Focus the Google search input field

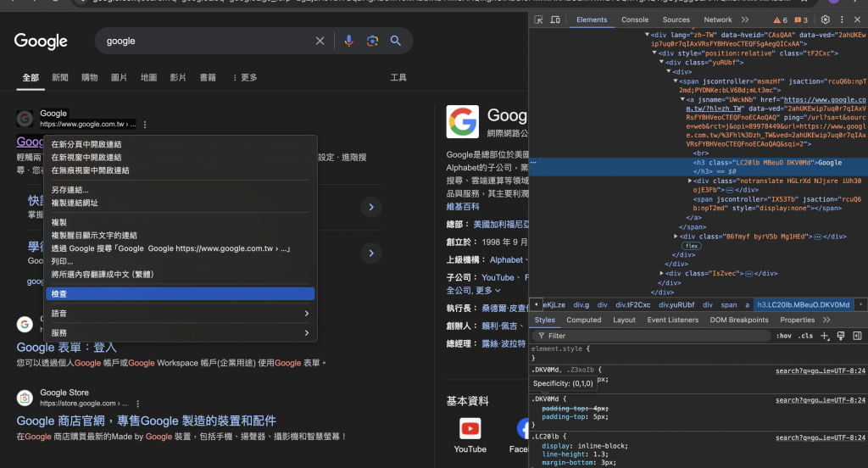point(208,41)
